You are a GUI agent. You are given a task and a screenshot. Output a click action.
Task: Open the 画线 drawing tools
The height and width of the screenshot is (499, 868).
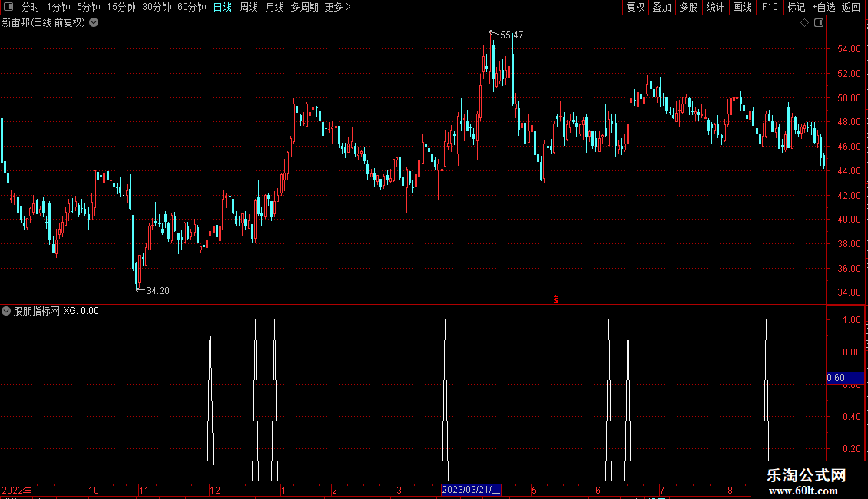(742, 7)
